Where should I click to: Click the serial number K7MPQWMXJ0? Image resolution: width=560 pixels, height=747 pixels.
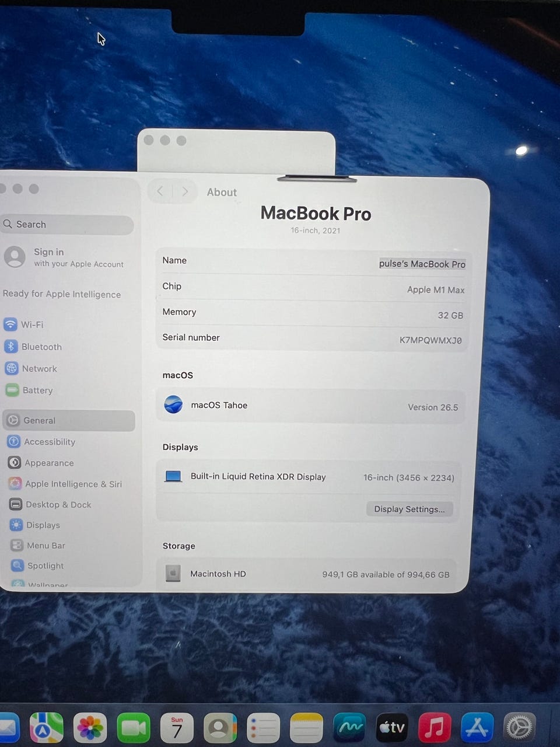point(430,340)
